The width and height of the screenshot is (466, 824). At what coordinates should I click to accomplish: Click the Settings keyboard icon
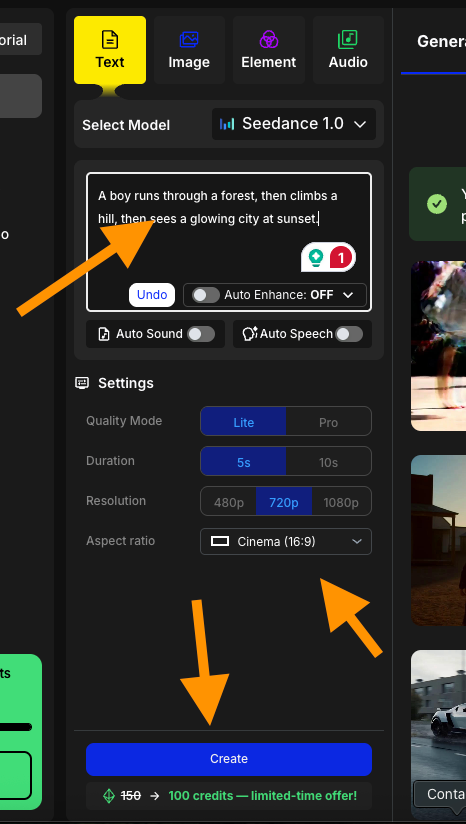82,383
